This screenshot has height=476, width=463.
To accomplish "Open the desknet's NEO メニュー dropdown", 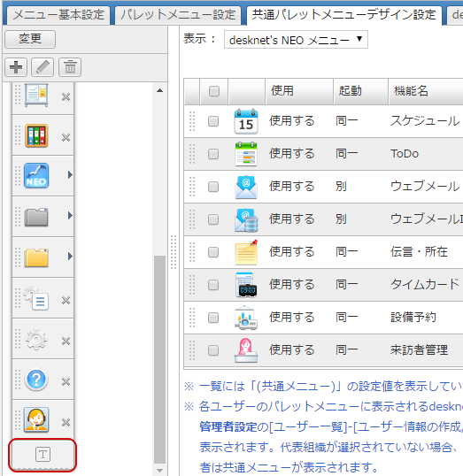I will point(296,40).
